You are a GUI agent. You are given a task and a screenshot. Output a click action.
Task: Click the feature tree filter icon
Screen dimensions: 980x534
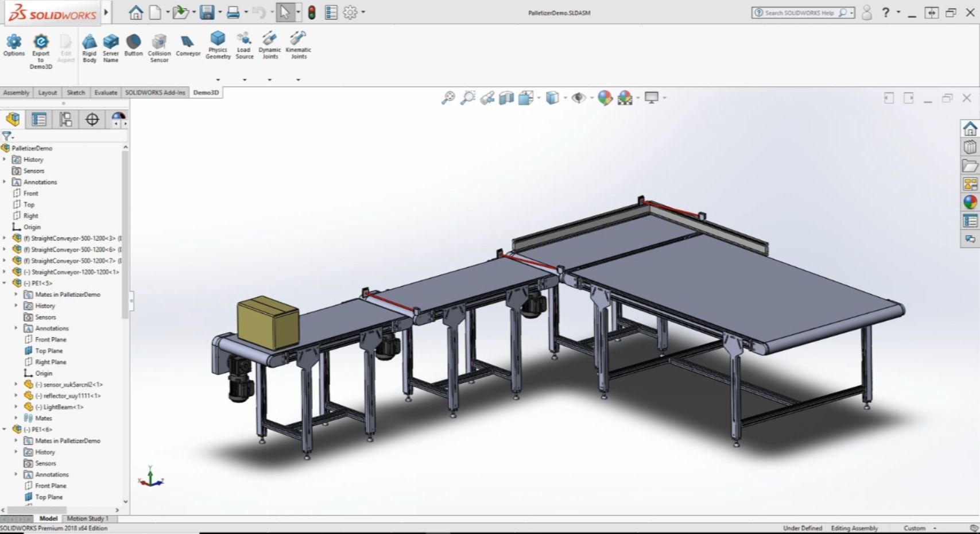6,136
